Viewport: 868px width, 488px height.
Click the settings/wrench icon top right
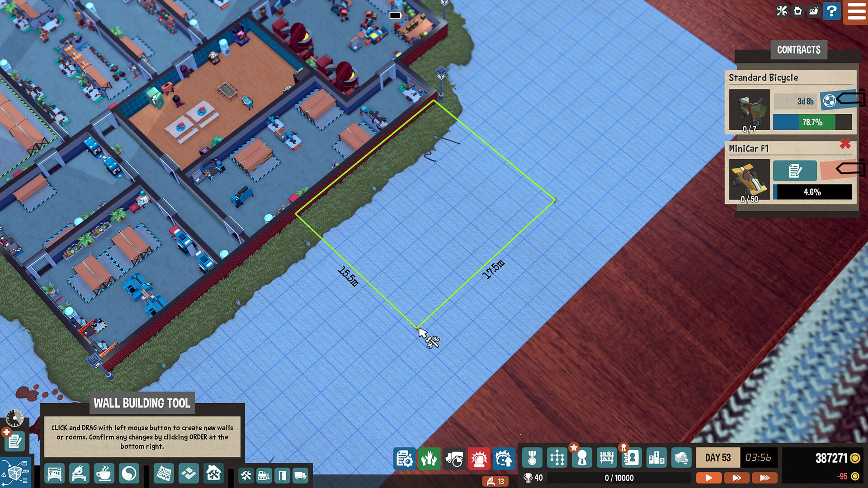(x=782, y=11)
